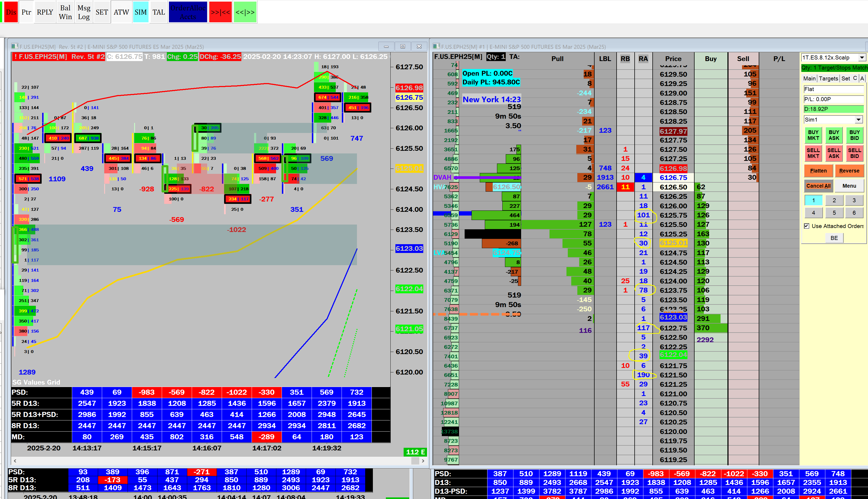The height and width of the screenshot is (499, 868).
Task: Click the Cancel All button
Action: click(x=818, y=186)
